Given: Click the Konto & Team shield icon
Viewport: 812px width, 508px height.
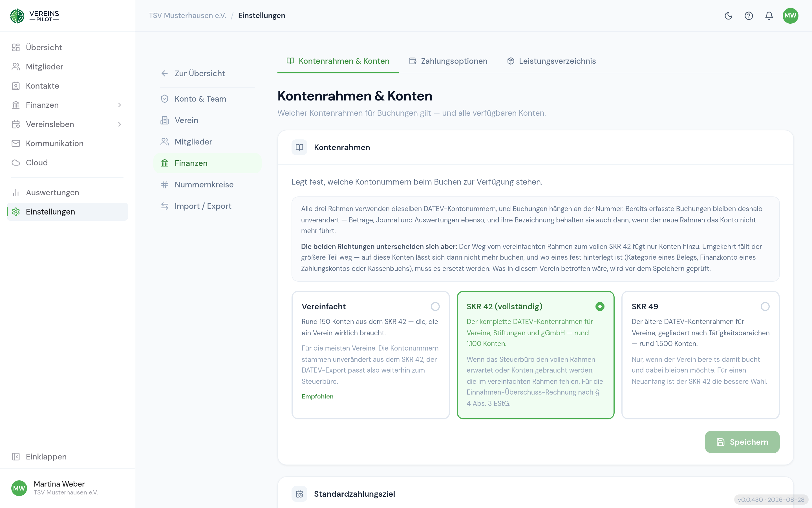Looking at the screenshot, I should [164, 99].
